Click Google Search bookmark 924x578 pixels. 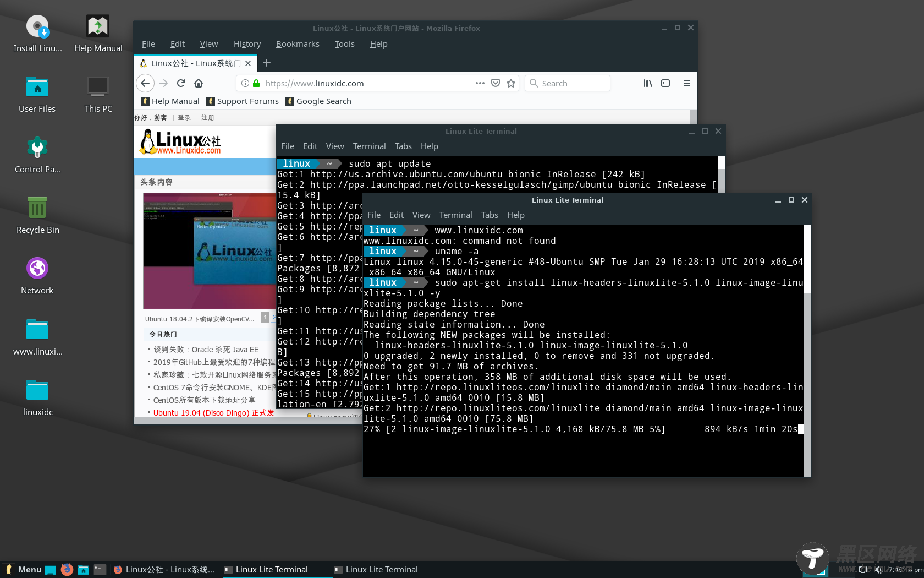pos(318,101)
